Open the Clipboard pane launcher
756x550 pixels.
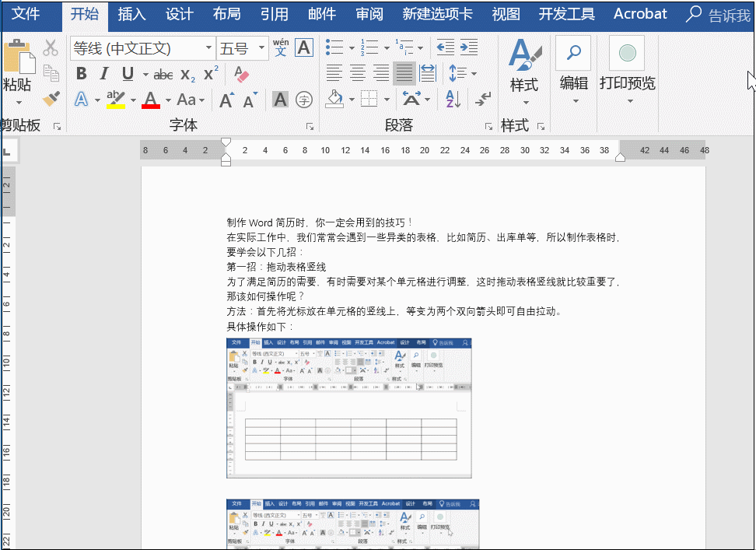point(57,127)
